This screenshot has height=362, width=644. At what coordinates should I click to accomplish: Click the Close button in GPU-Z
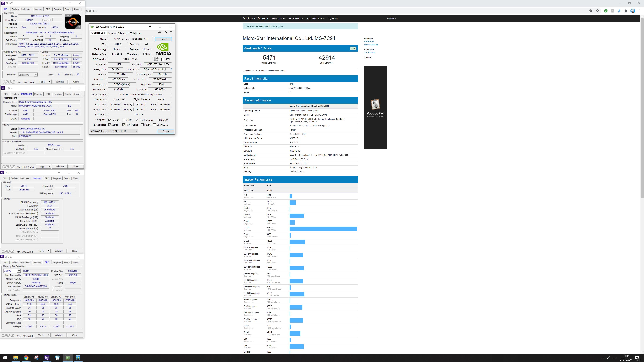pyautogui.click(x=166, y=131)
